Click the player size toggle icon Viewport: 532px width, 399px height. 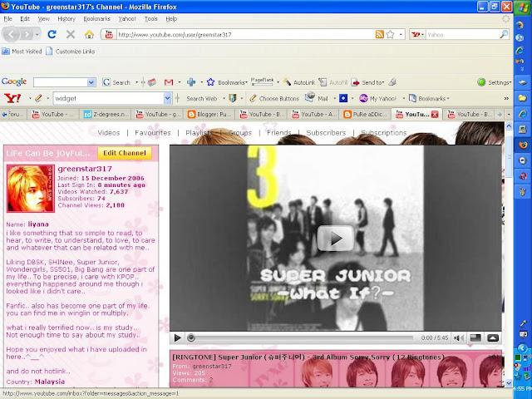click(475, 338)
